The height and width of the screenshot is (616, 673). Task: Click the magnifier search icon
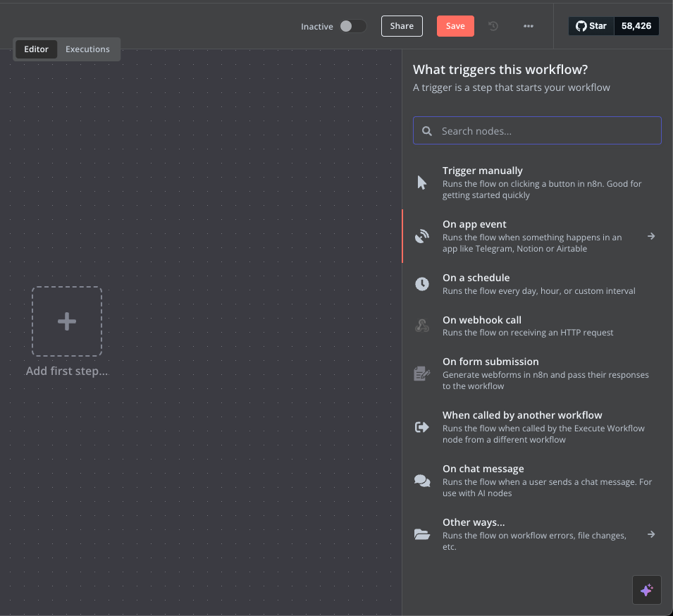tap(426, 131)
